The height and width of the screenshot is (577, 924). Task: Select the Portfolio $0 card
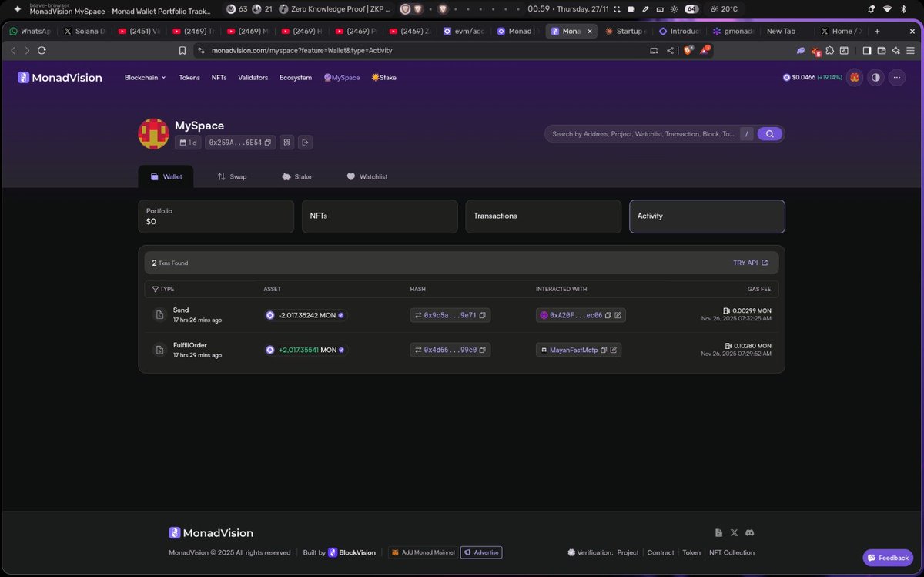coord(216,216)
